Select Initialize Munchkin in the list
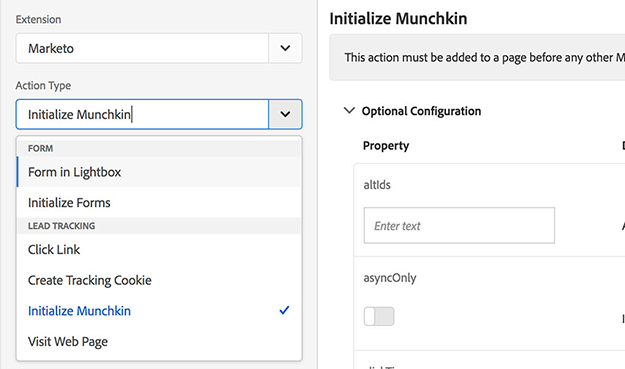Viewport: 625px width, 369px height. tap(159, 311)
